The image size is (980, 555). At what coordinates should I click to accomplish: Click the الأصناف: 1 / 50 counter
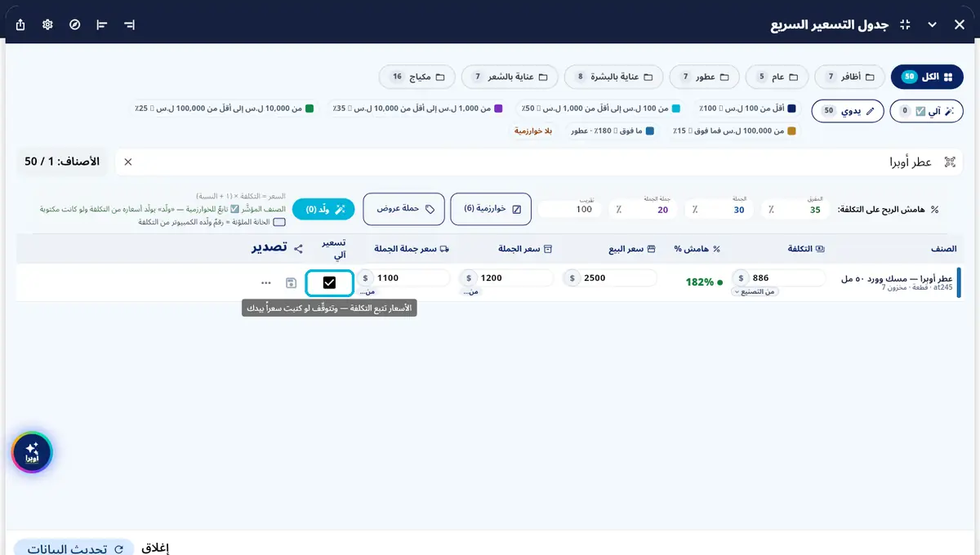tap(62, 162)
